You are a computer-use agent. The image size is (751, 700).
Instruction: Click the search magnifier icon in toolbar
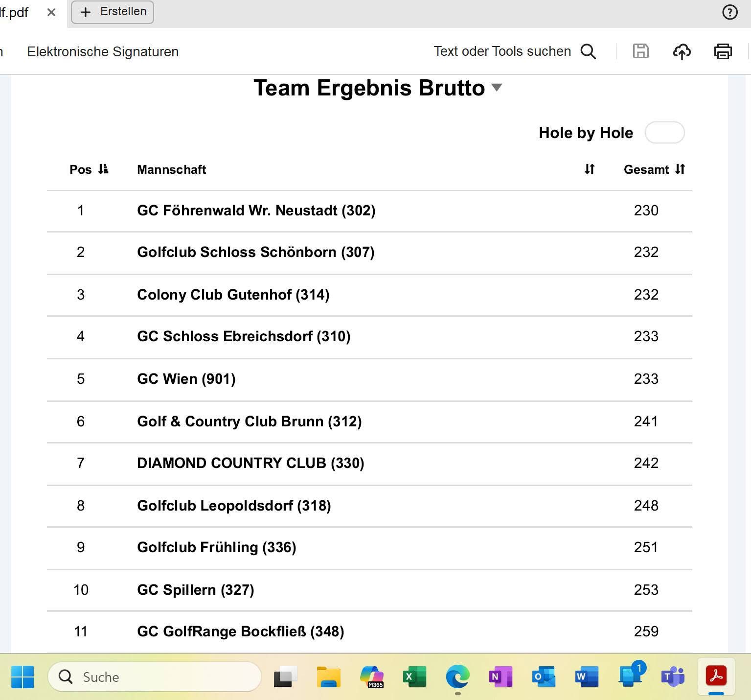[x=588, y=51]
